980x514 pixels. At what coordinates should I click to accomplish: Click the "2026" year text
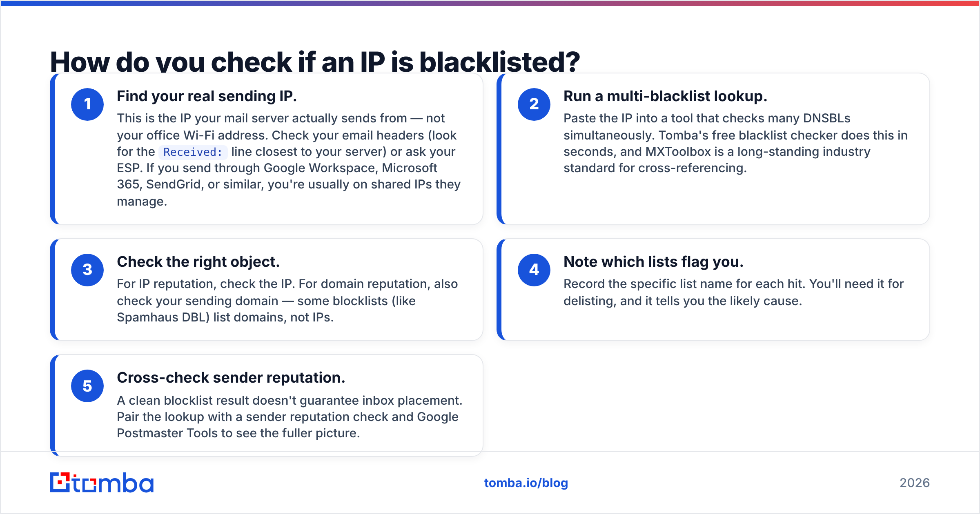[x=915, y=483]
